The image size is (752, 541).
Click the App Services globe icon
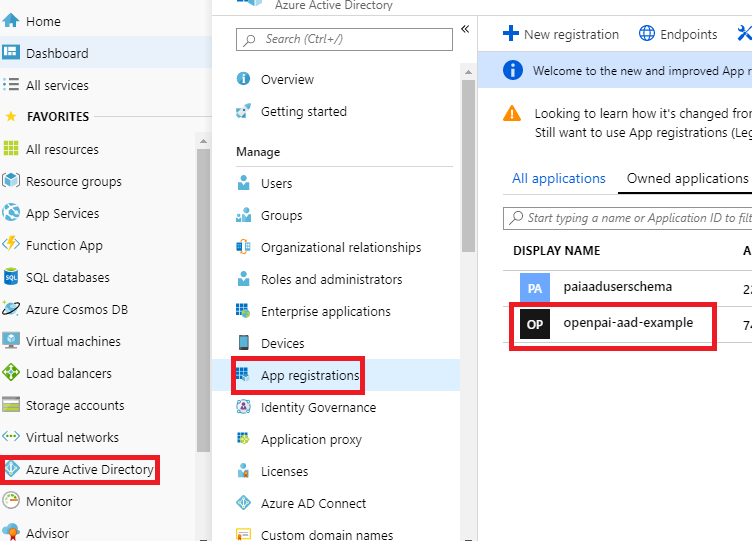point(11,212)
